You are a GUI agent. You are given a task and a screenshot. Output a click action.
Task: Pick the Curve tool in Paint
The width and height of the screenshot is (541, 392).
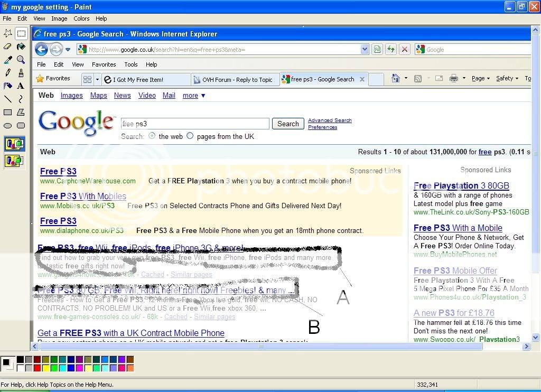point(21,99)
